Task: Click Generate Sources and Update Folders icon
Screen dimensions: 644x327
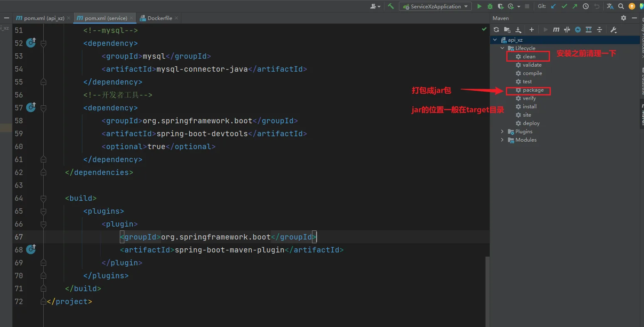Action: pyautogui.click(x=507, y=30)
